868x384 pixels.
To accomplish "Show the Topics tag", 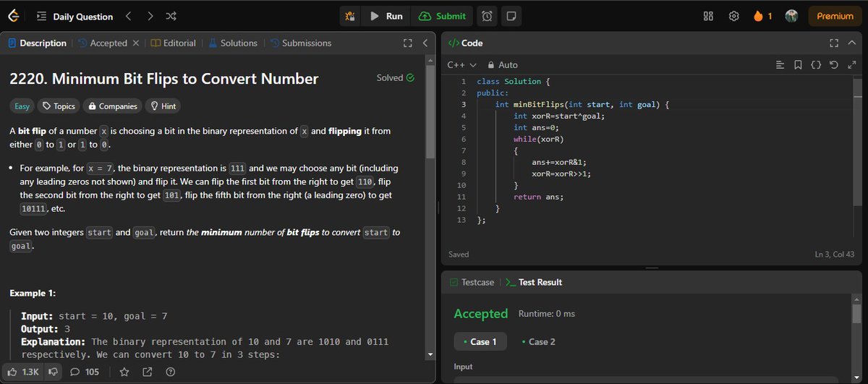I will tap(59, 106).
